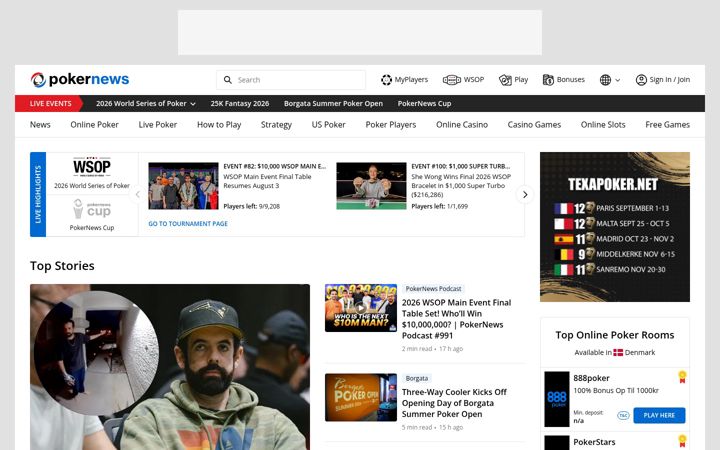This screenshot has width=720, height=450.
Task: Expand the language selector chevron
Action: (618, 80)
